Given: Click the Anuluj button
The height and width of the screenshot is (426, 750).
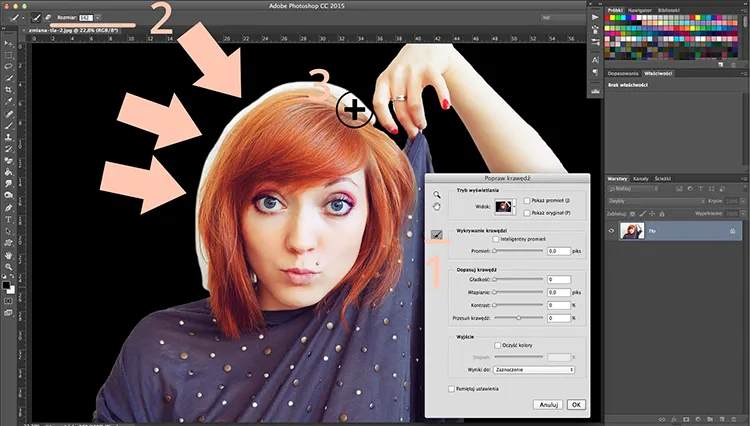Looking at the screenshot, I should (x=546, y=405).
